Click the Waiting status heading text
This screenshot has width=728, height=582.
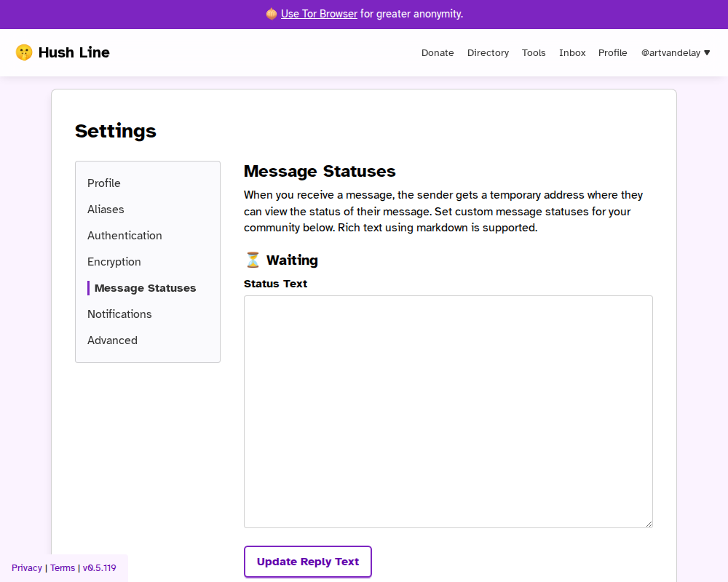[x=292, y=260]
